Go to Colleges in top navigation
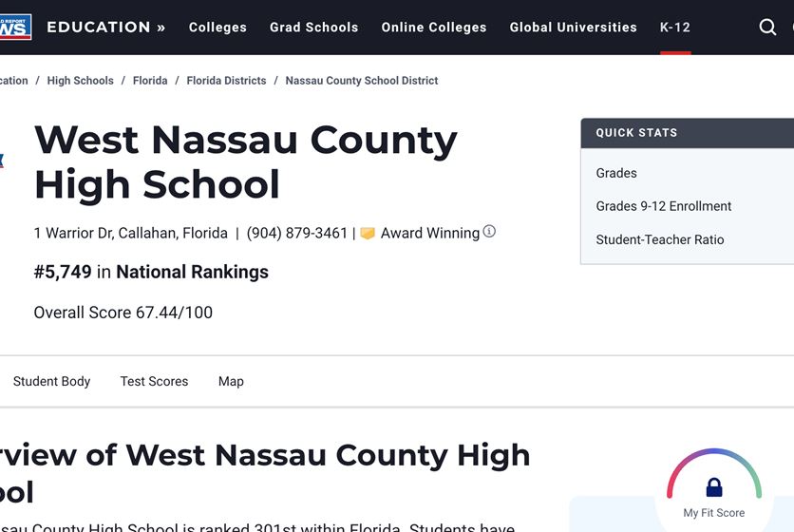Viewport: 794px width, 532px height. [217, 28]
